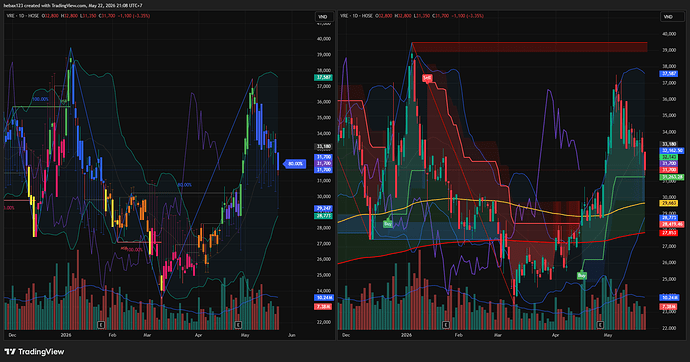This screenshot has width=690, height=362.
Task: Open the earnings E marker near May on right chart
Action: [600, 325]
